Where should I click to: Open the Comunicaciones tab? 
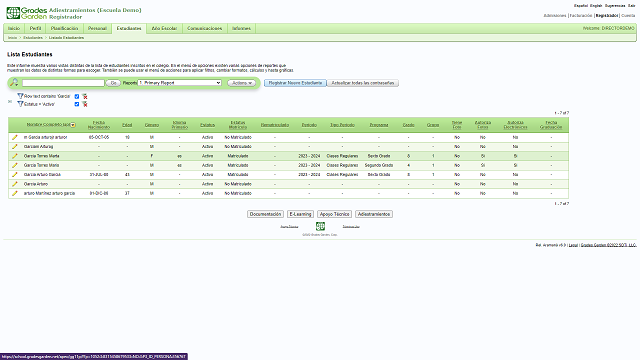tap(204, 29)
